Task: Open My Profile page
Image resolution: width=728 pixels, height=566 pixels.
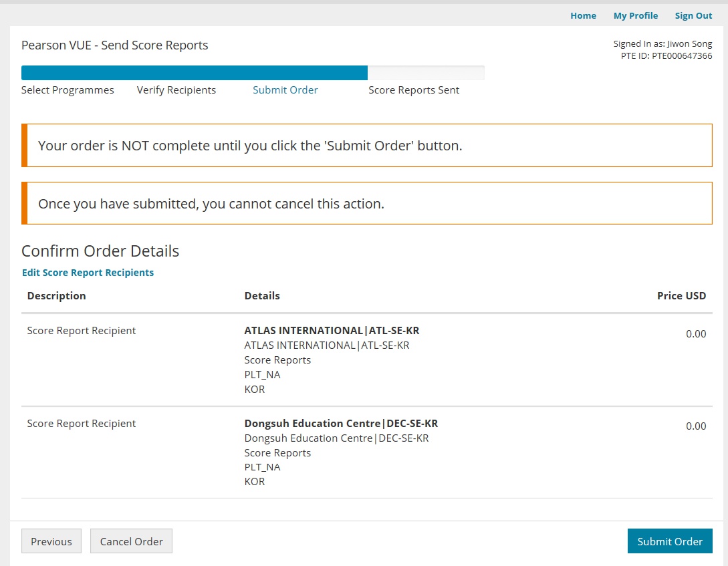Action: point(635,15)
